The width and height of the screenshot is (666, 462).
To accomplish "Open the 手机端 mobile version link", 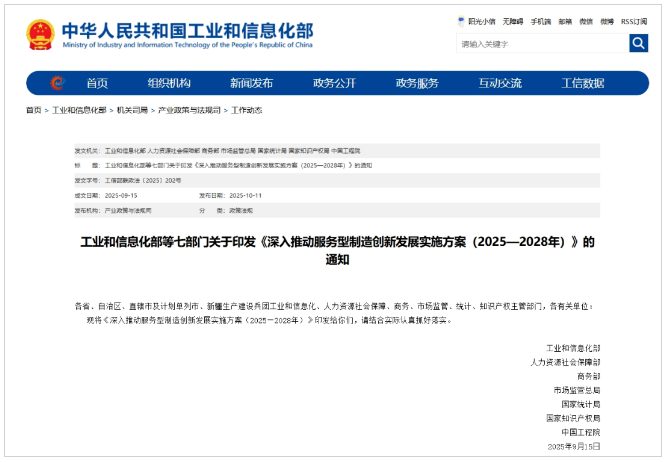I will pos(541,21).
